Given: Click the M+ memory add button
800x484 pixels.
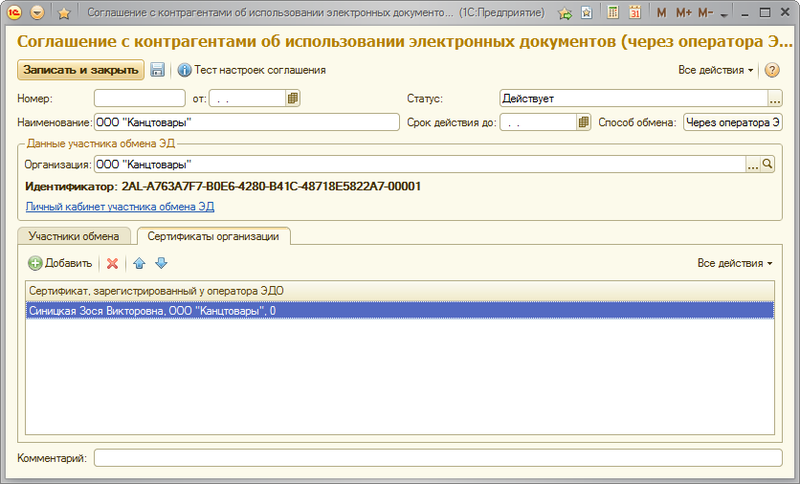Looking at the screenshot, I should point(683,13).
